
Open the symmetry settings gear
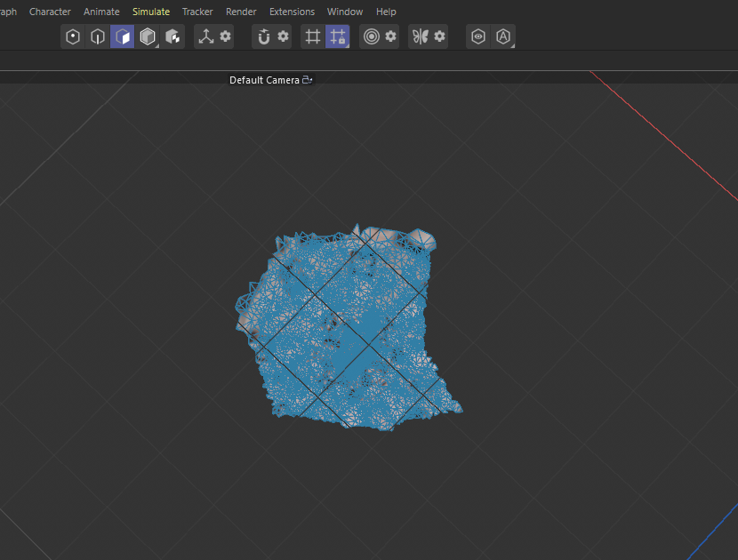439,36
